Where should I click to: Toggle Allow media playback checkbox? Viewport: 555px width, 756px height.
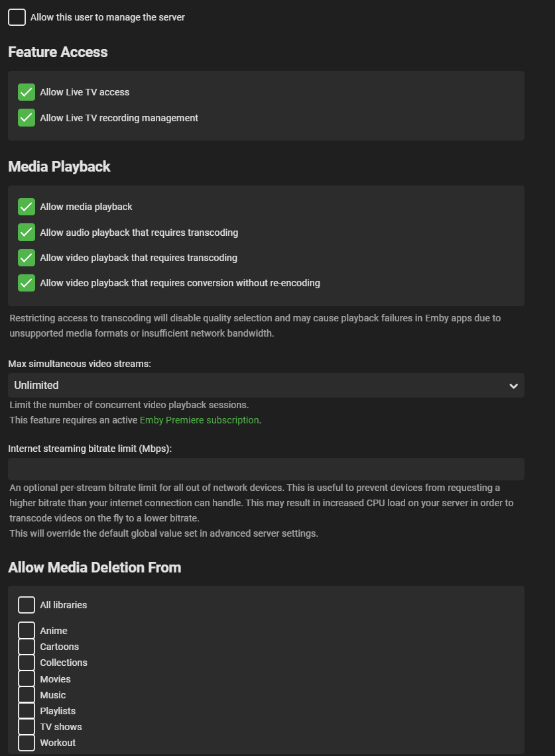tap(27, 207)
